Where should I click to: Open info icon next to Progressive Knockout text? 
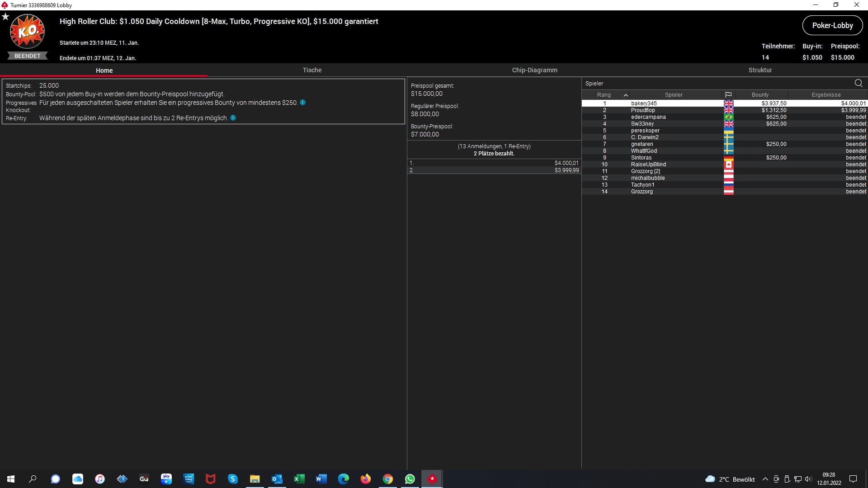(x=303, y=103)
